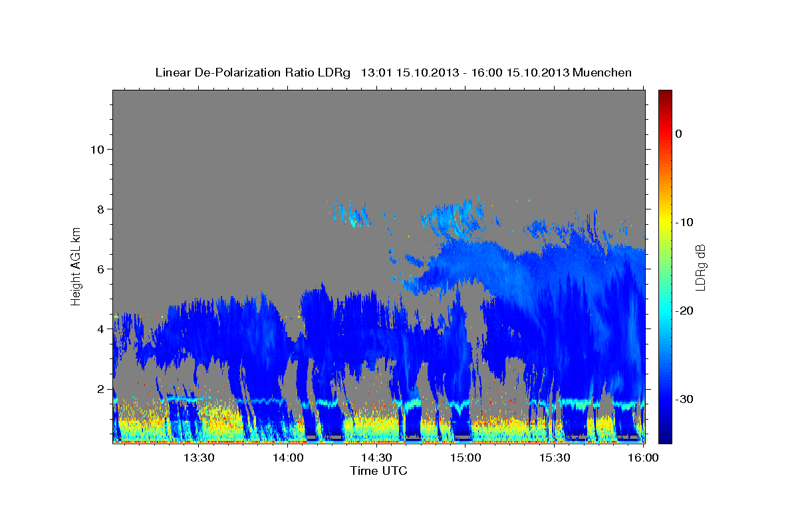Click the plot title 'Linear De-Polarization Ratio LDRg'
Screen dimensions: 798x532
253,72
